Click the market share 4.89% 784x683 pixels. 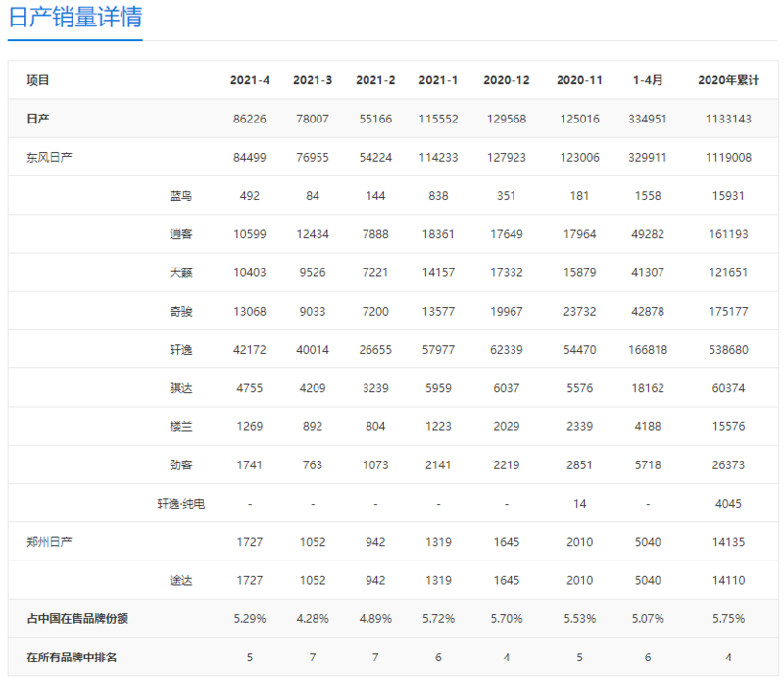(375, 619)
